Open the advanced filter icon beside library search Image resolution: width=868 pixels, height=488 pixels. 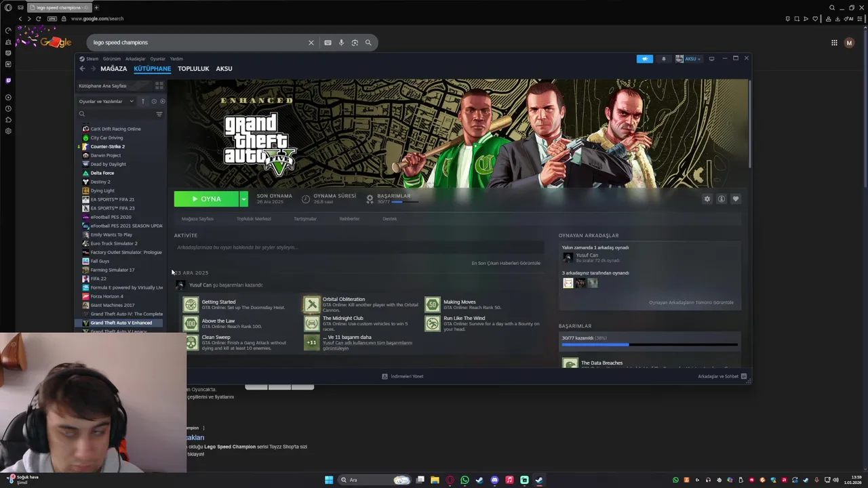(159, 114)
